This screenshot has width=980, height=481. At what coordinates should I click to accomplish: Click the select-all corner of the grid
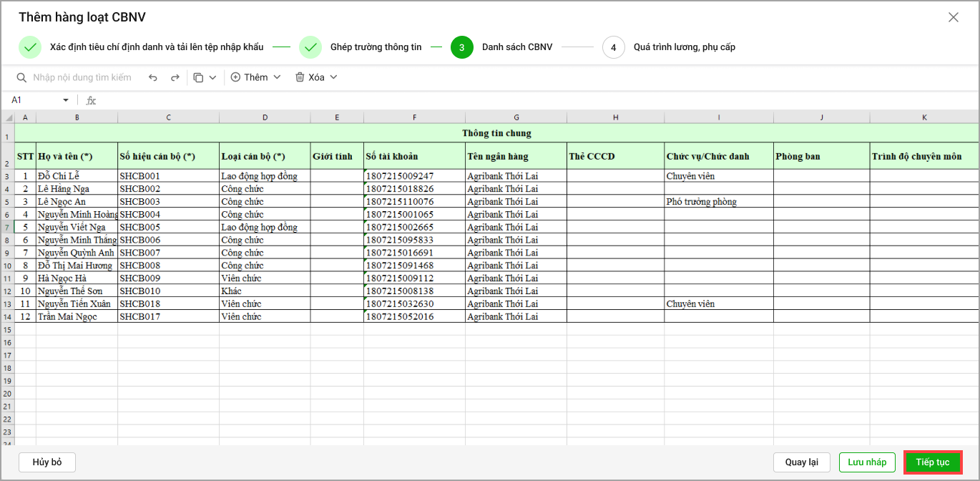[7, 117]
